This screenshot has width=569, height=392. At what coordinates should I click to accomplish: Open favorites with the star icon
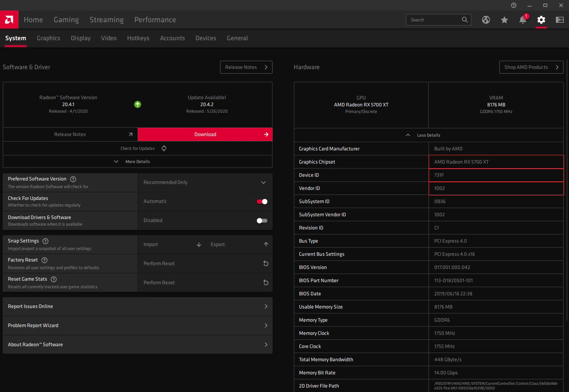point(504,20)
